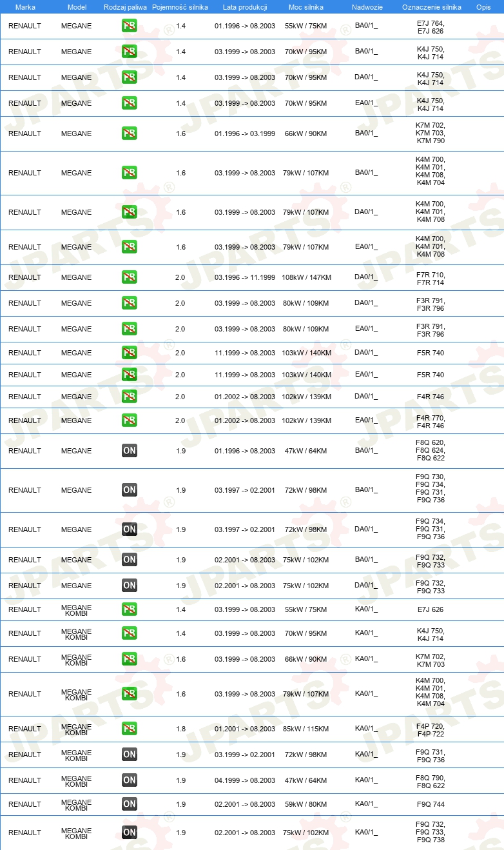
Task: Select the '85kW / 115KM' power cell
Action: click(306, 729)
